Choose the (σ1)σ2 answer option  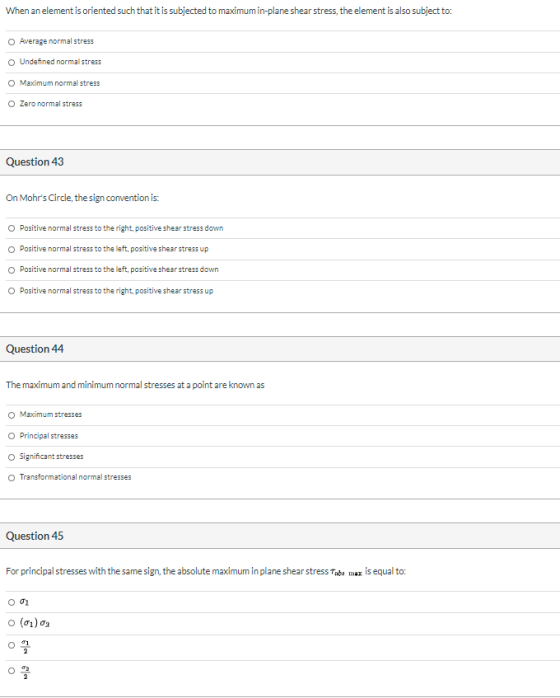click(12, 623)
